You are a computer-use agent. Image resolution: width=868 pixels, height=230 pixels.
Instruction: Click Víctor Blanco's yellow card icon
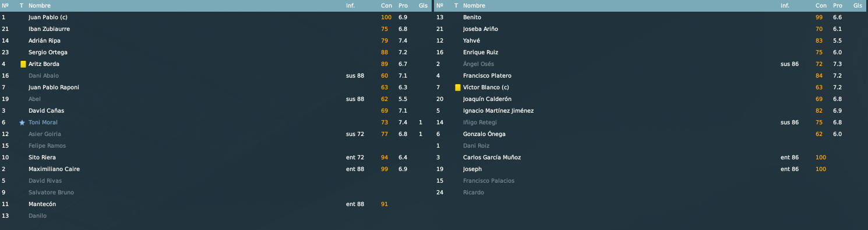click(457, 88)
